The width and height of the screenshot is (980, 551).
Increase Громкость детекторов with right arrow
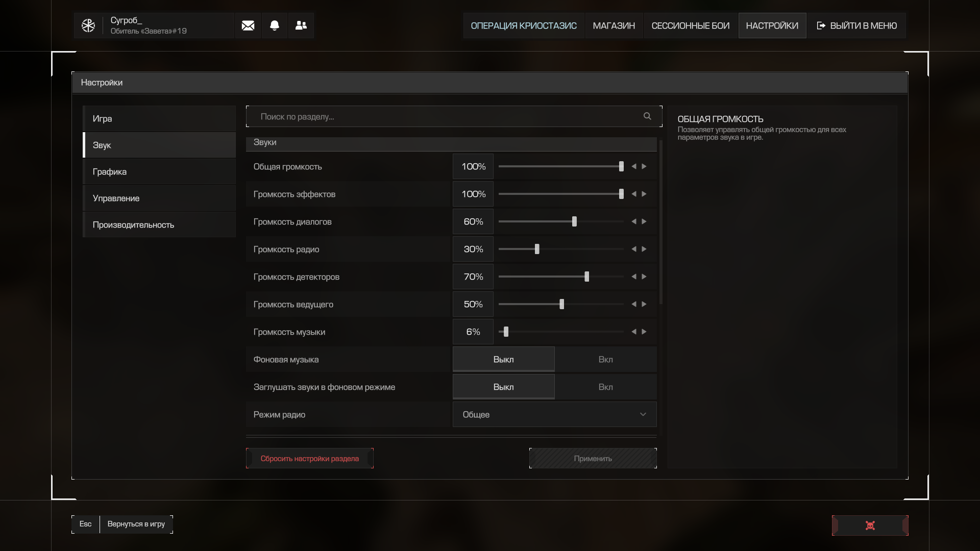(644, 277)
